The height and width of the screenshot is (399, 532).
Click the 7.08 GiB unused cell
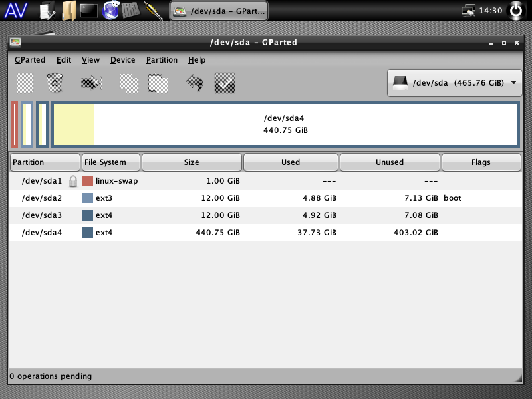tap(421, 215)
